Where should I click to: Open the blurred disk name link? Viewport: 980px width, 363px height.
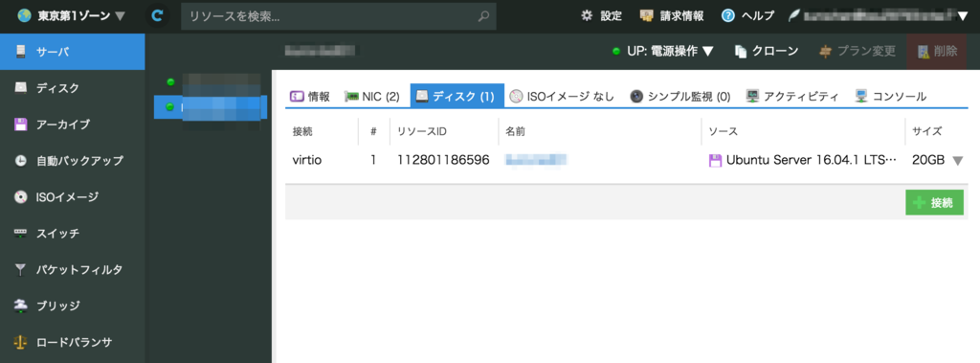pos(536,160)
